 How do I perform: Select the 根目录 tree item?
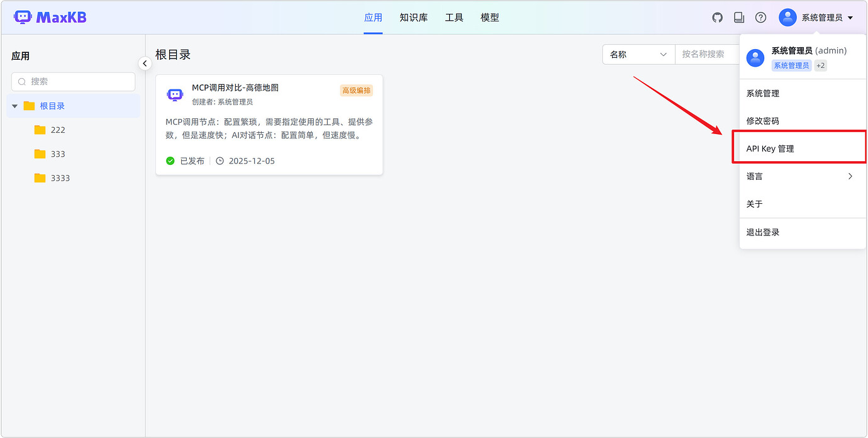click(x=73, y=106)
